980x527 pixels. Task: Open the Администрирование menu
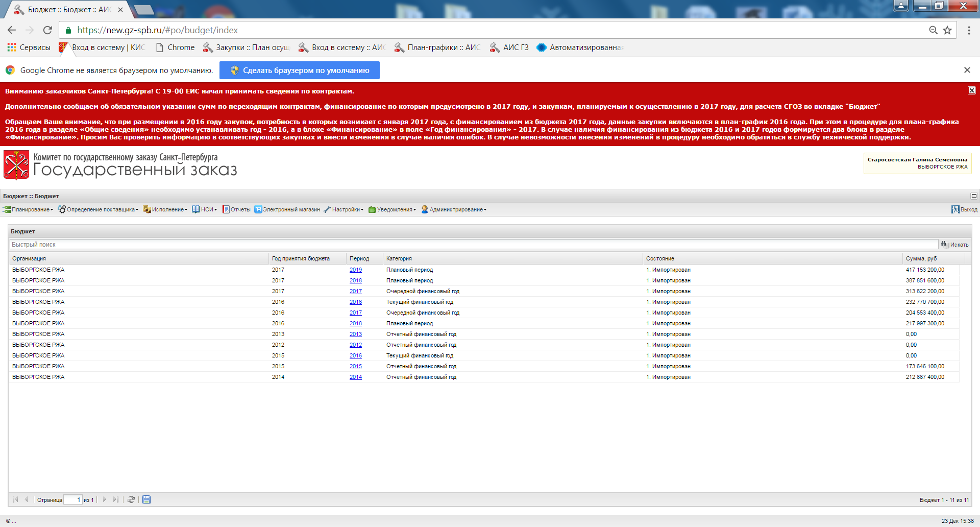point(454,209)
